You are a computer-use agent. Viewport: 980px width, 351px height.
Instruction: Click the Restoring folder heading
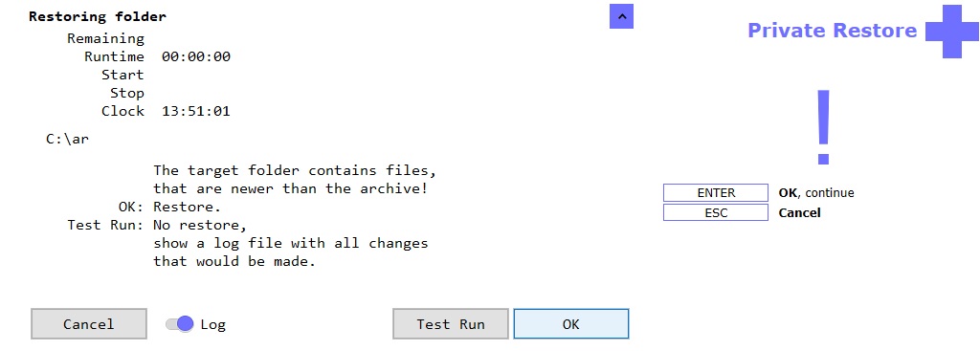pyautogui.click(x=98, y=16)
